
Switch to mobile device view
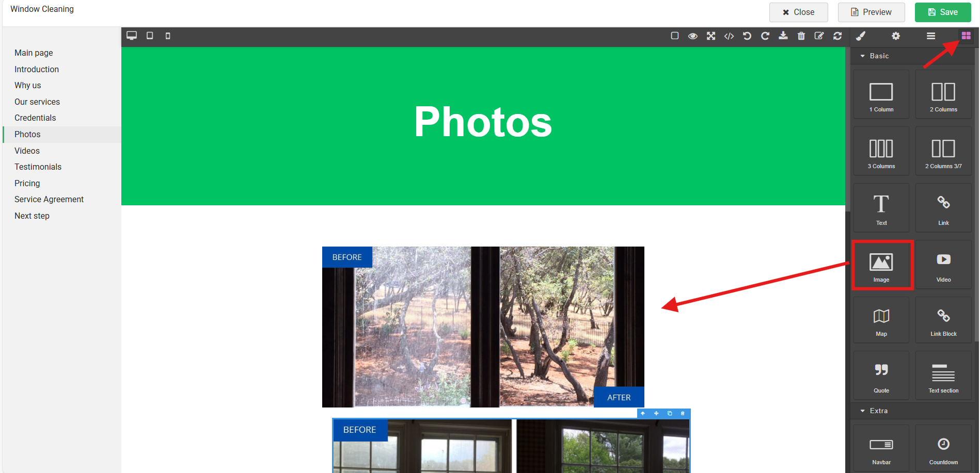tap(168, 36)
